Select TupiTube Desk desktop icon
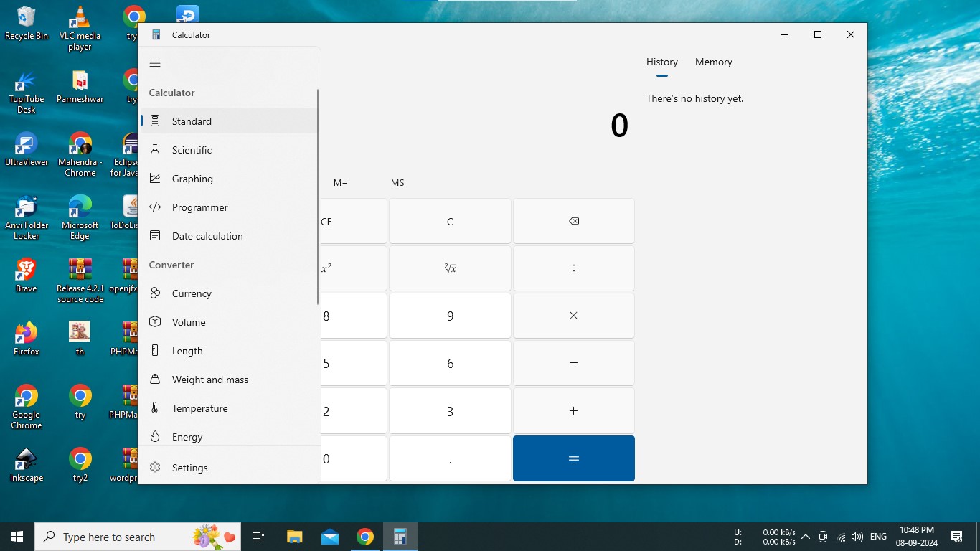This screenshot has height=551, width=980. [x=27, y=92]
